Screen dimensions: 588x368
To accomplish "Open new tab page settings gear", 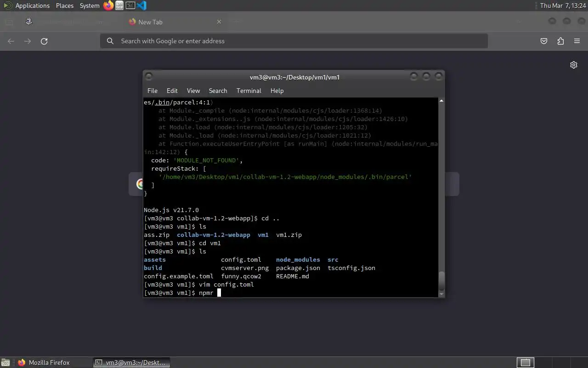I will (x=574, y=65).
